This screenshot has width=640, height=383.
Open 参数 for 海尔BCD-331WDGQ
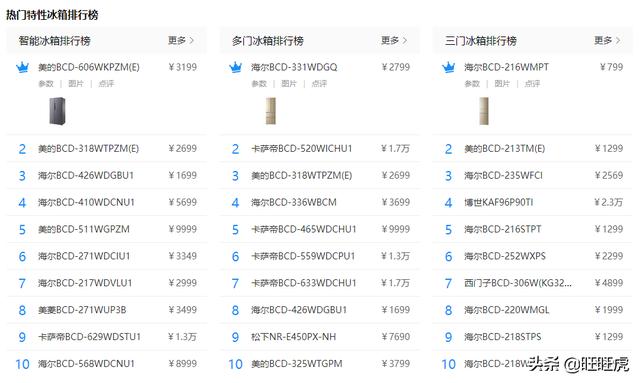pyautogui.click(x=259, y=84)
